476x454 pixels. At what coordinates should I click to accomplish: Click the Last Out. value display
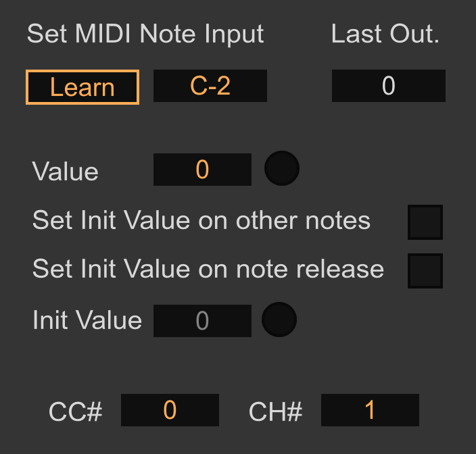(x=388, y=86)
